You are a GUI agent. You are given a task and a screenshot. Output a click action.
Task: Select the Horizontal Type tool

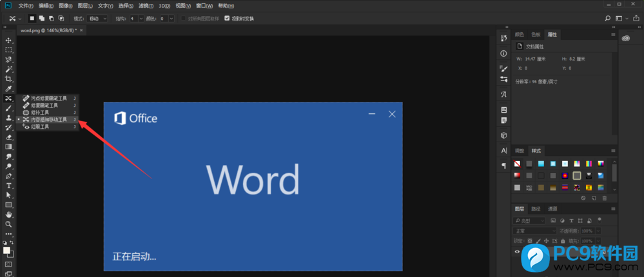pos(8,186)
